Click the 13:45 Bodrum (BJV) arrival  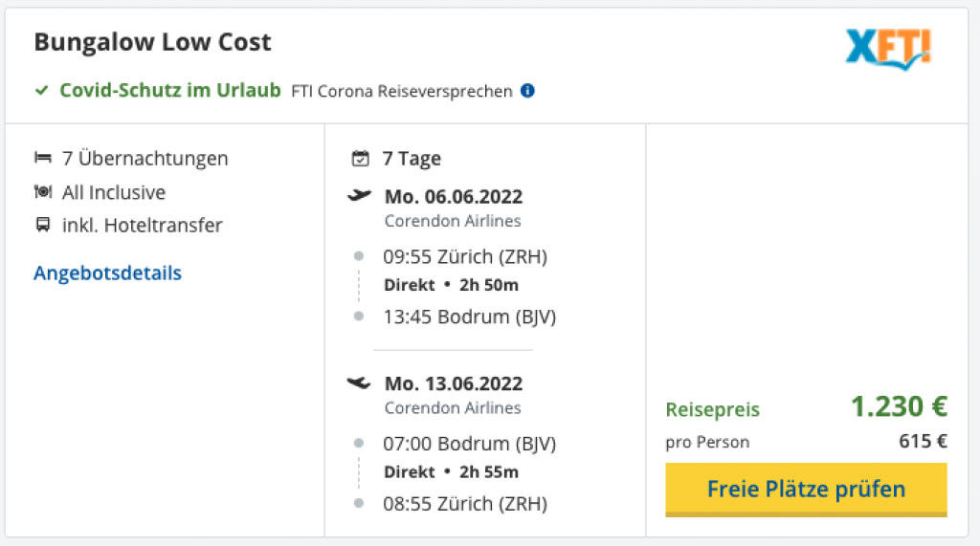(x=469, y=317)
